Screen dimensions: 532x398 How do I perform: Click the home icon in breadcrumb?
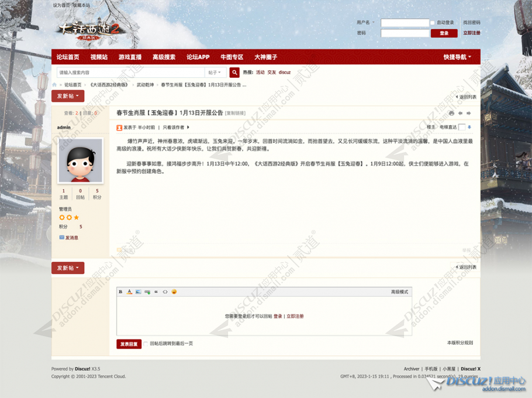(x=54, y=84)
